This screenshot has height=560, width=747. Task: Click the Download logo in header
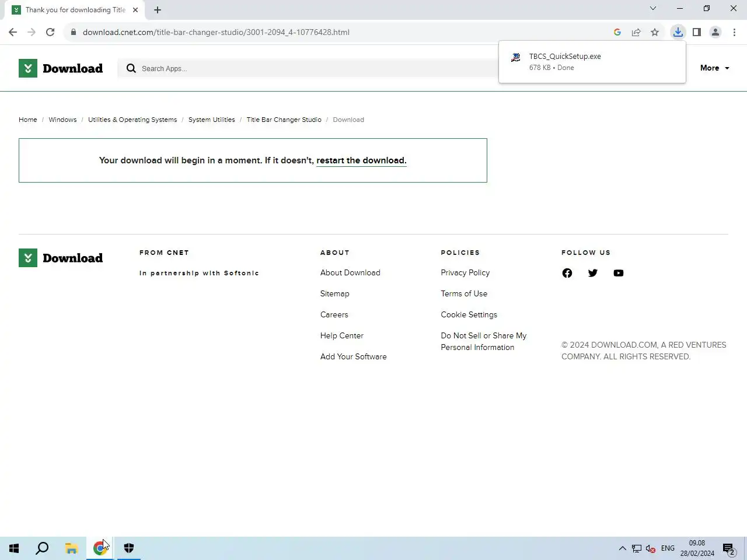click(61, 68)
